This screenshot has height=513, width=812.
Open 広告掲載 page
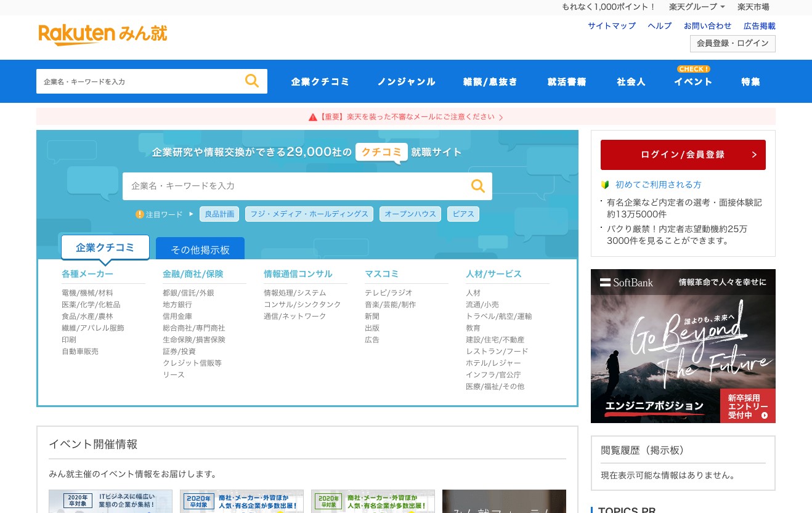[x=760, y=26]
